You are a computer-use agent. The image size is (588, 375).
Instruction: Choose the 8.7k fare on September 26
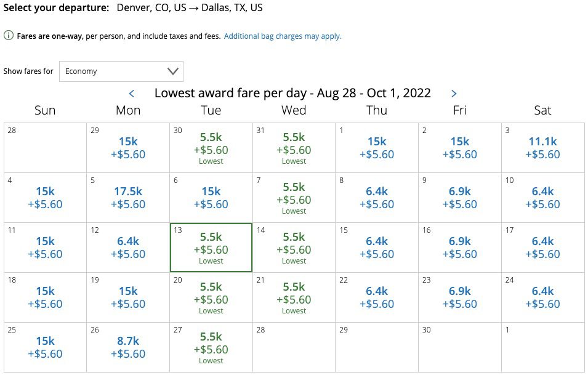pyautogui.click(x=127, y=347)
